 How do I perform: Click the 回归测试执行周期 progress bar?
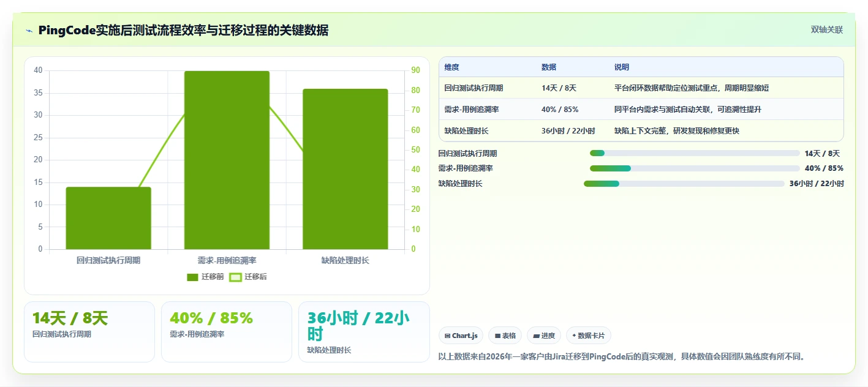click(x=695, y=153)
